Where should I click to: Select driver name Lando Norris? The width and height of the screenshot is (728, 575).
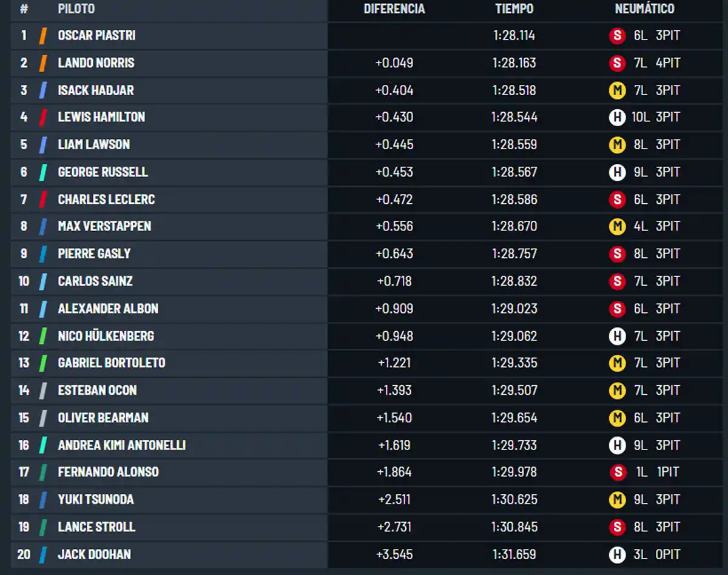[96, 63]
